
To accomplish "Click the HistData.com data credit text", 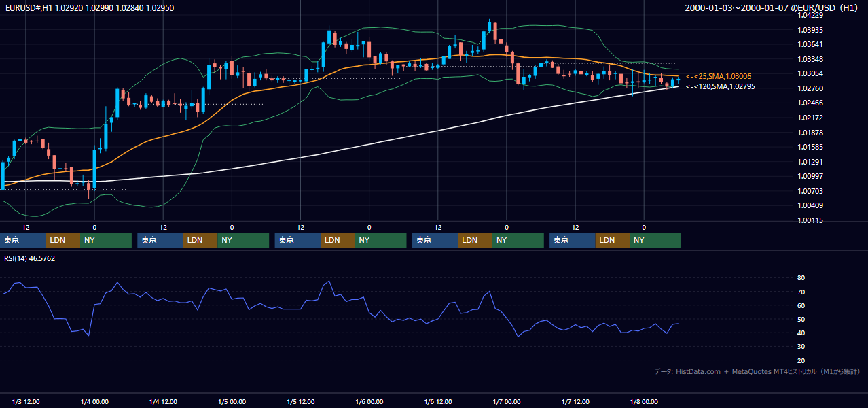I will pyautogui.click(x=757, y=372).
